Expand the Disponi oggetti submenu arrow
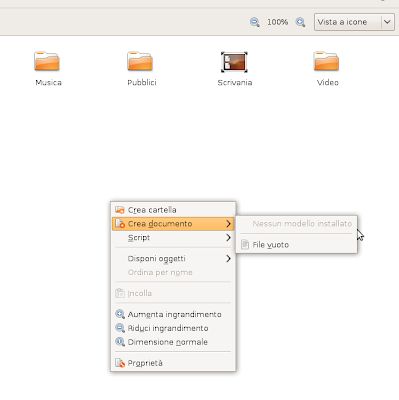The height and width of the screenshot is (400, 399). [x=228, y=259]
